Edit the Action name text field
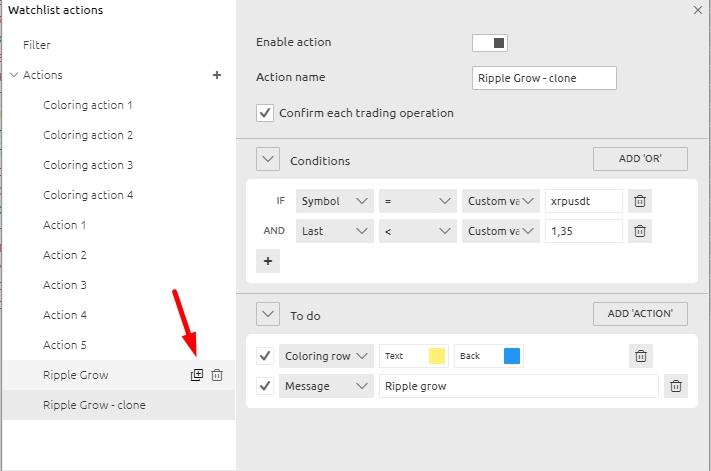This screenshot has width=711, height=471. pos(543,78)
